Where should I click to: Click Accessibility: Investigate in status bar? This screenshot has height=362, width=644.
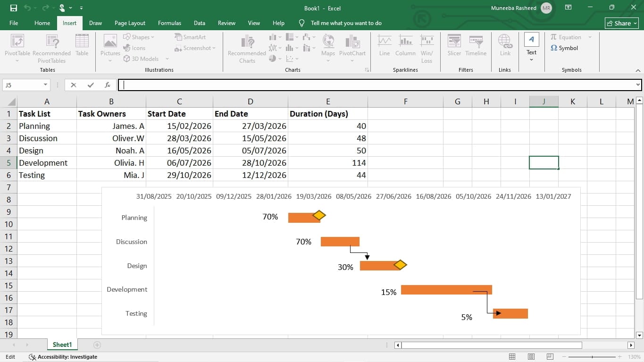(x=63, y=357)
